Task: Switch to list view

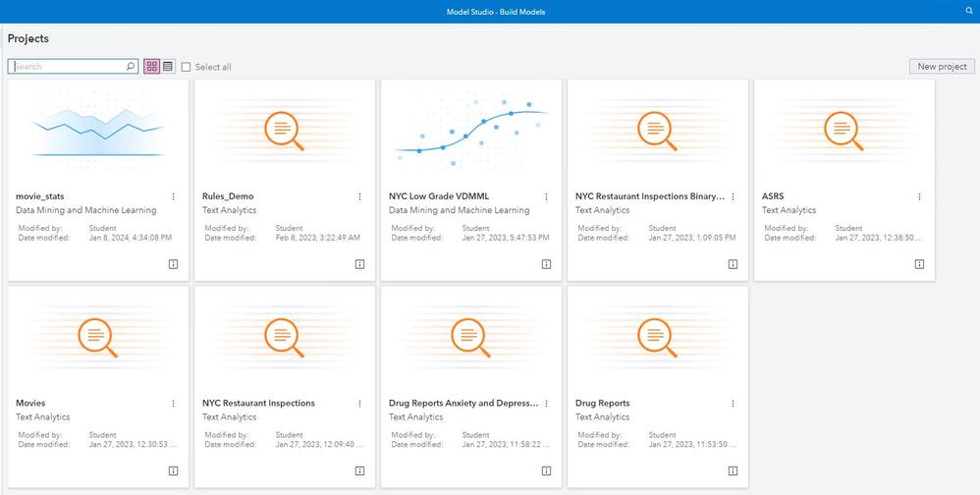Action: [168, 67]
